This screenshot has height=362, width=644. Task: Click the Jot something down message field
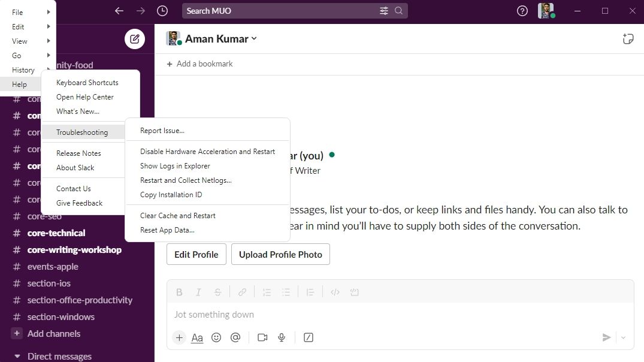pos(400,315)
